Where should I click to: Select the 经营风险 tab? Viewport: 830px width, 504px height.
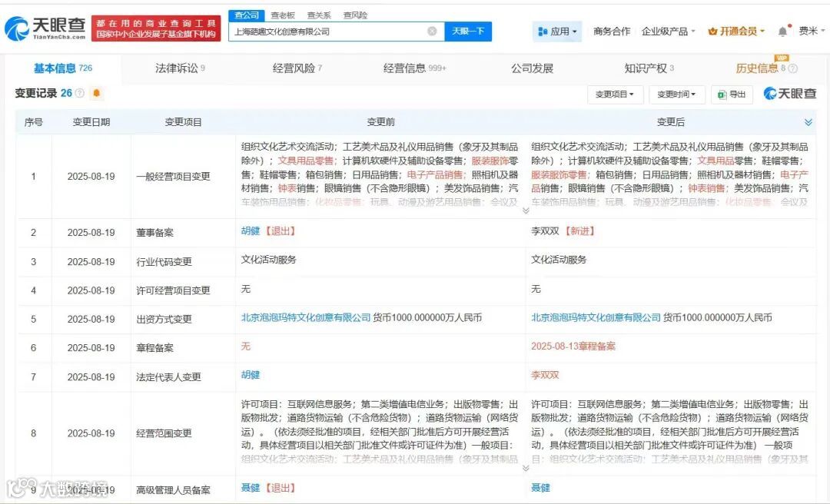click(x=297, y=68)
